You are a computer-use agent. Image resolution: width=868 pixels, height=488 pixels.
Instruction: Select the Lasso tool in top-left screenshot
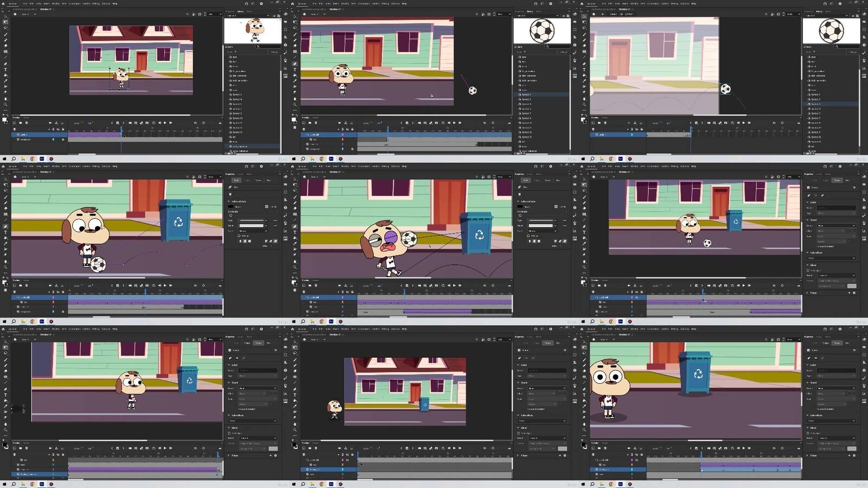(x=5, y=28)
